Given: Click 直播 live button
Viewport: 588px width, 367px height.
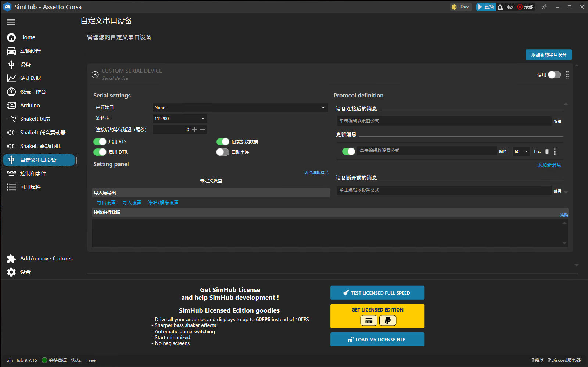Looking at the screenshot, I should (486, 7).
